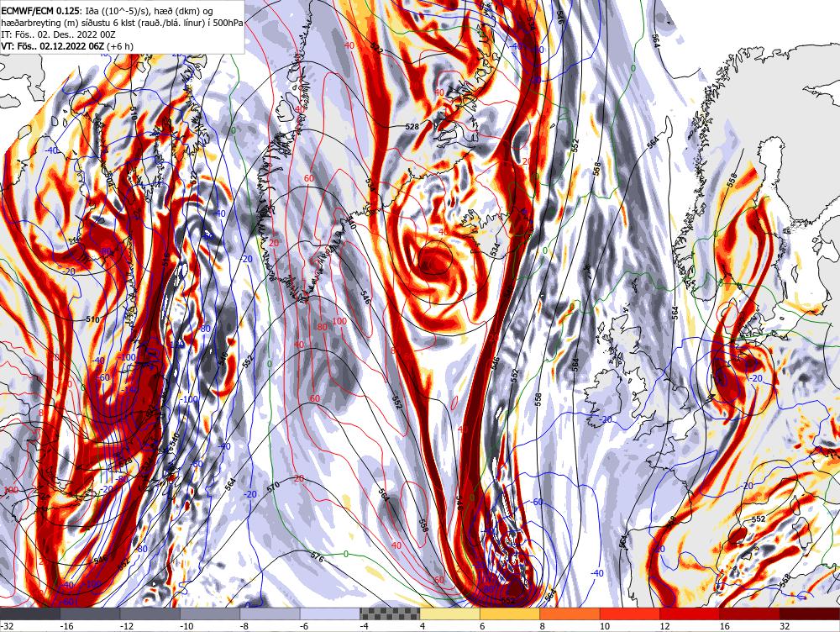This screenshot has height=632, width=840.
Task: Click the '10' legend scale value
Action: 605,626
